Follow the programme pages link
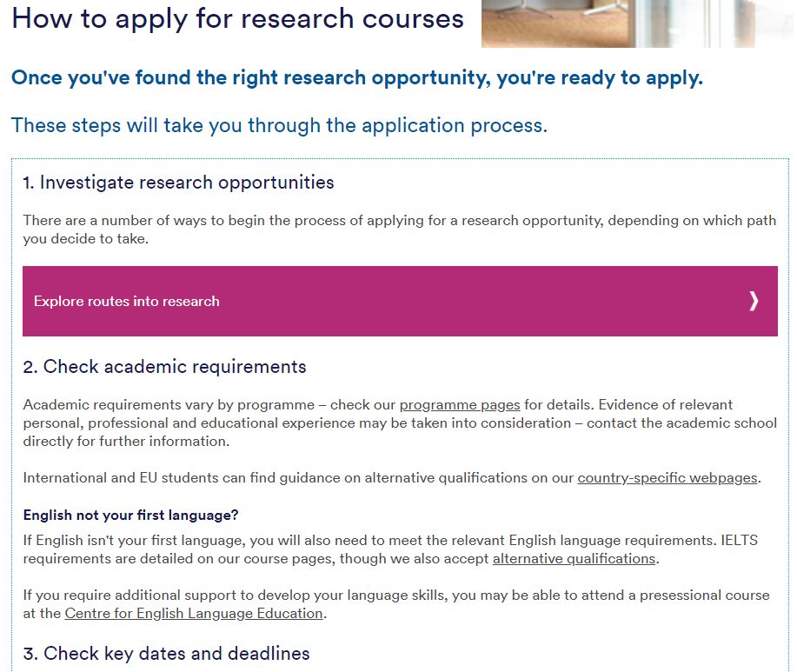Viewport: 797px width, 672px height. (460, 405)
